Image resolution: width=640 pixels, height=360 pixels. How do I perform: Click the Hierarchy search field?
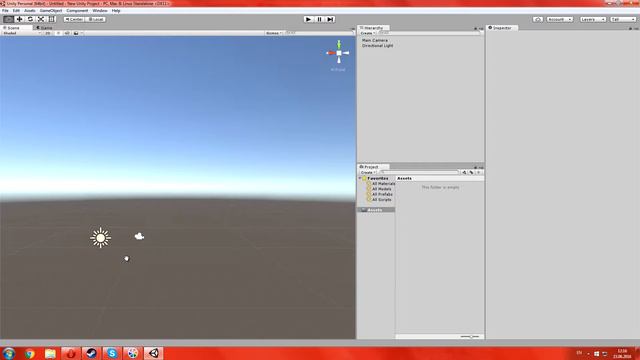[429, 33]
